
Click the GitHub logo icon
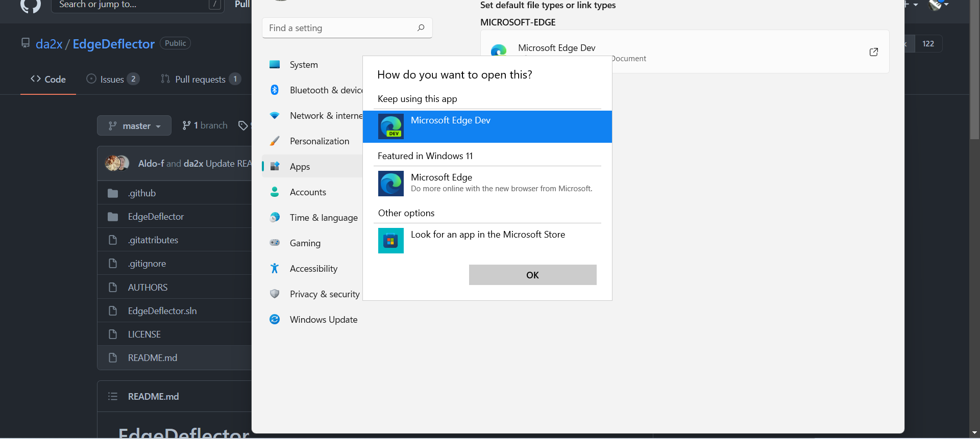(x=31, y=6)
